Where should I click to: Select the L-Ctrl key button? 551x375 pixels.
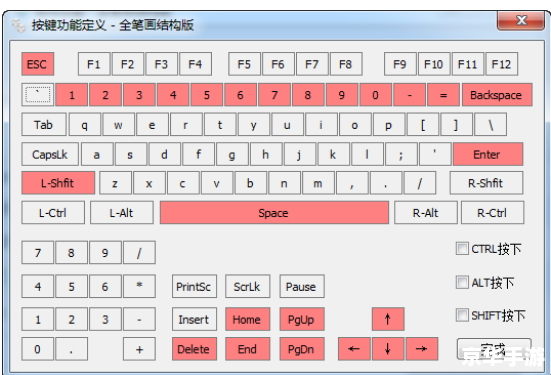pos(53,213)
